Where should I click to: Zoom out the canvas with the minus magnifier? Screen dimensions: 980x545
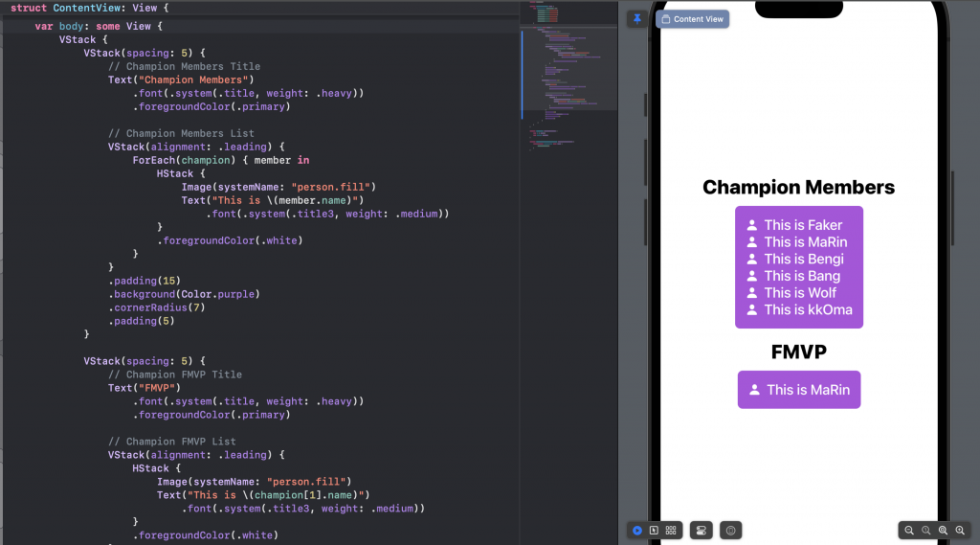pos(909,531)
